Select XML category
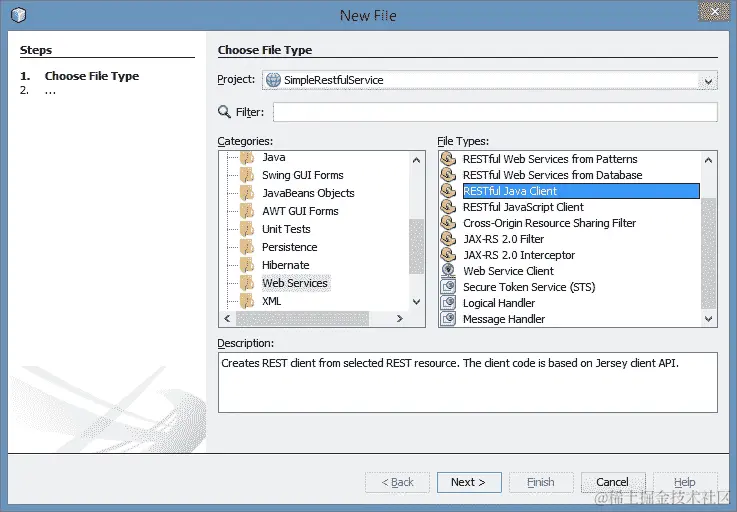Viewport: 737px width, 512px height. pyautogui.click(x=272, y=301)
